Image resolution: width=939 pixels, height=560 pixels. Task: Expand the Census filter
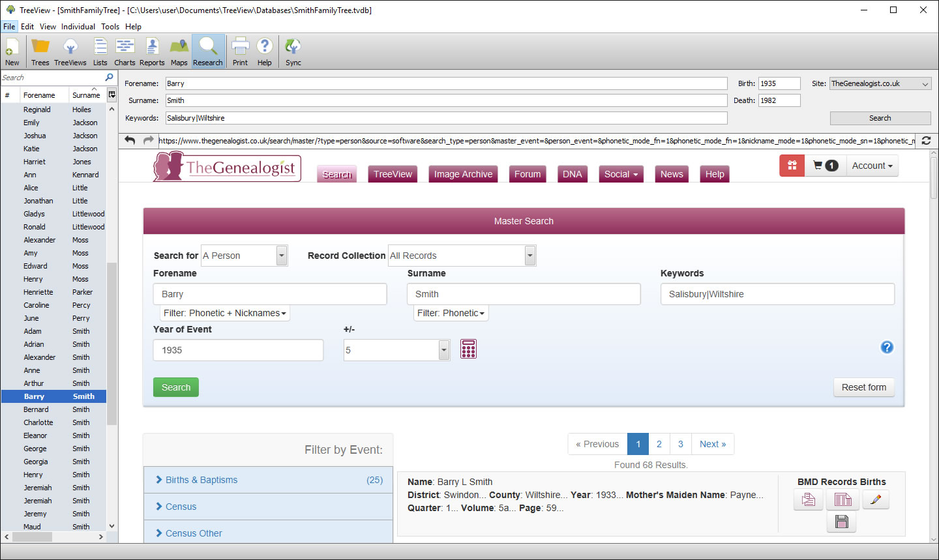(269, 507)
